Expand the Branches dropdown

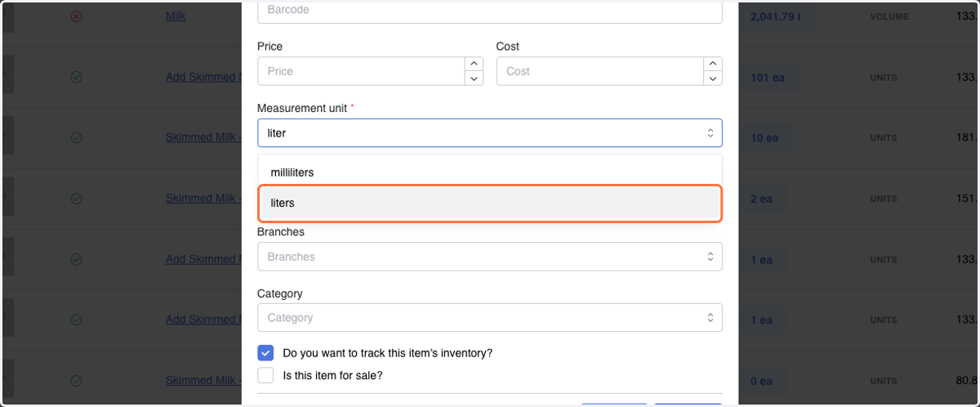[490, 257]
